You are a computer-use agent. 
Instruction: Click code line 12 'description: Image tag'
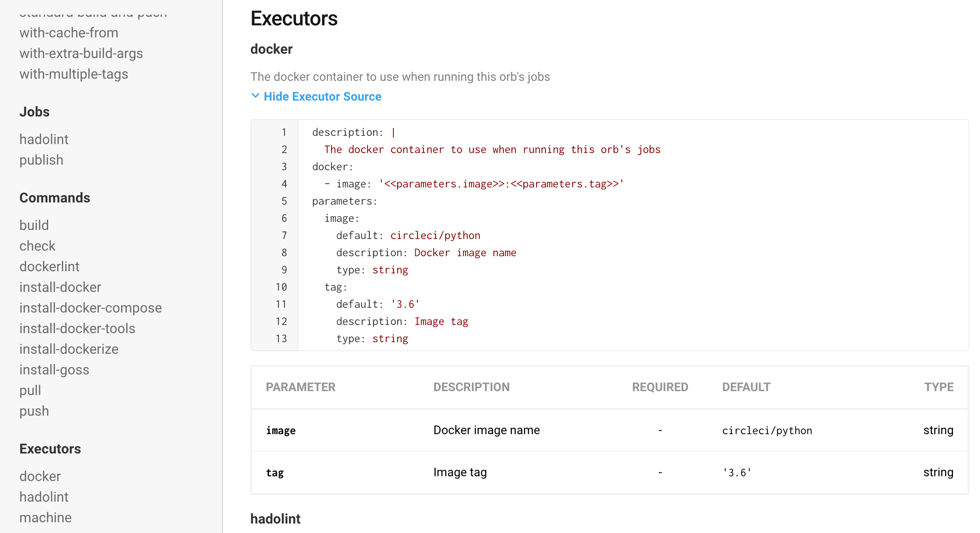click(x=402, y=321)
